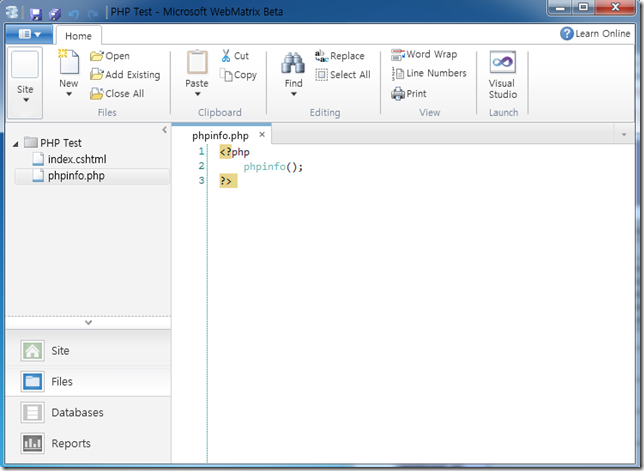The height and width of the screenshot is (471, 644).
Task: Select PHP Test folder
Action: pos(53,143)
